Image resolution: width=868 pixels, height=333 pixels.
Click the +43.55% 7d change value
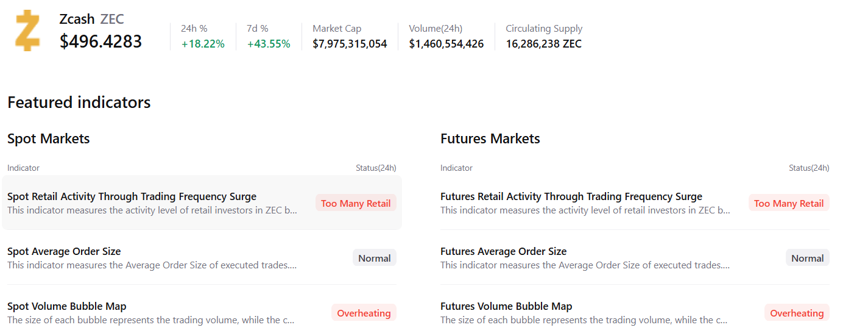point(269,44)
